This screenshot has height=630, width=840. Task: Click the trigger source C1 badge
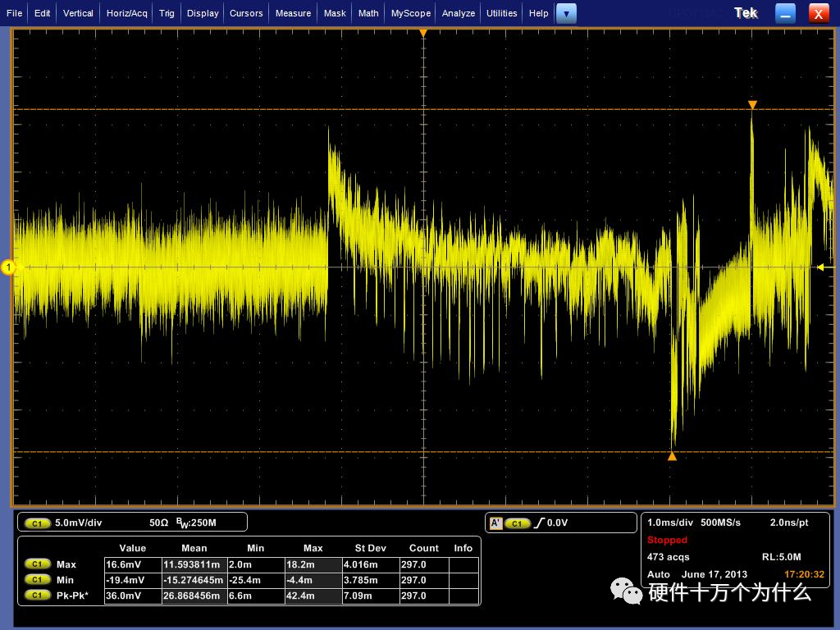click(x=517, y=523)
